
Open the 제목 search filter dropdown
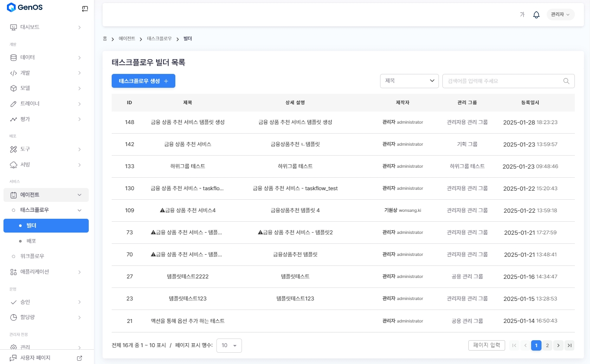click(x=409, y=81)
